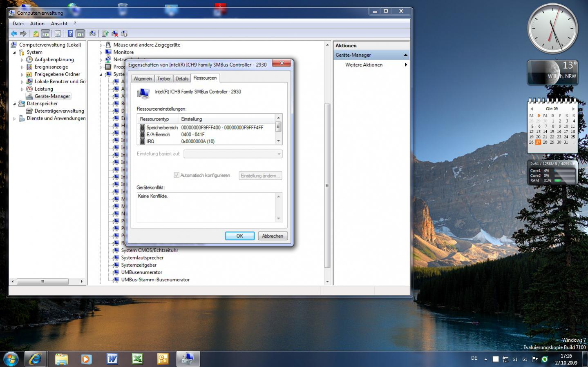This screenshot has height=367, width=588.
Task: Click the UMBusenumerator device icon
Action: (x=116, y=272)
